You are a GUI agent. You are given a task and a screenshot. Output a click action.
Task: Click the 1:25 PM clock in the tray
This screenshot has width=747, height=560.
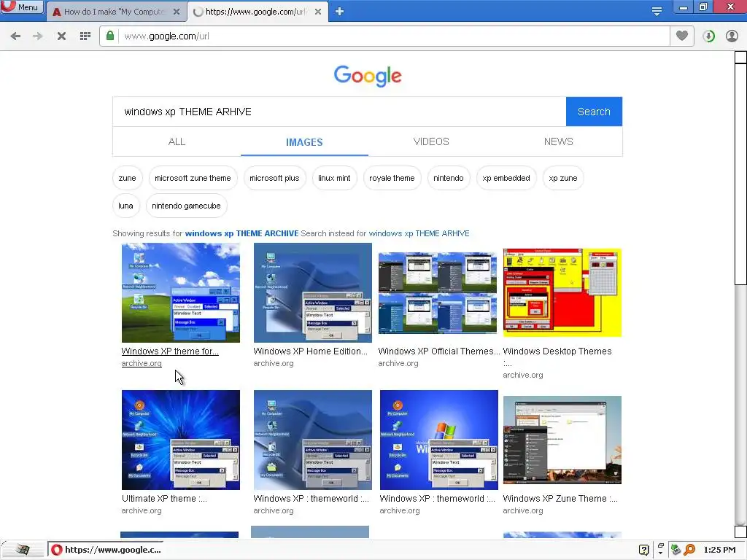click(x=719, y=550)
